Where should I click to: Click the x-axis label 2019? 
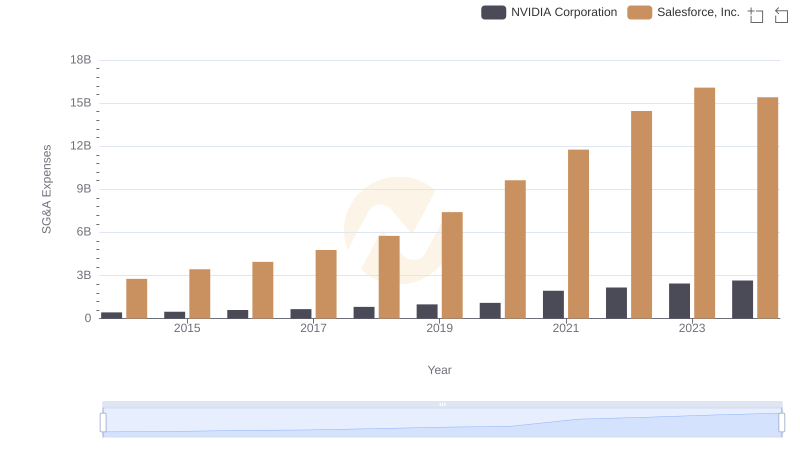click(439, 328)
